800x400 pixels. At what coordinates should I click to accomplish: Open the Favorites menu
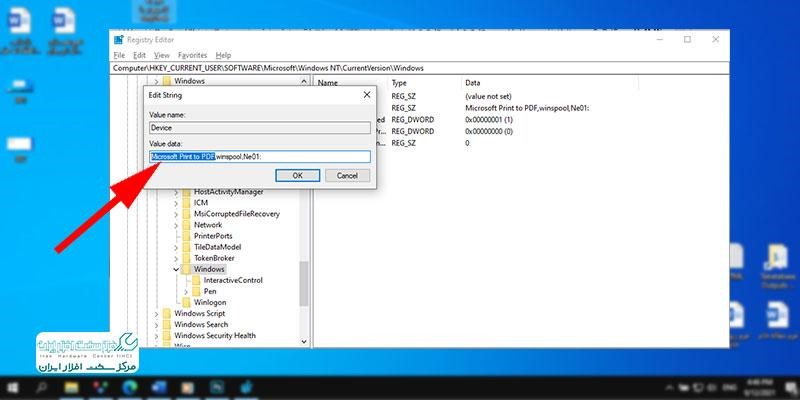click(x=192, y=55)
